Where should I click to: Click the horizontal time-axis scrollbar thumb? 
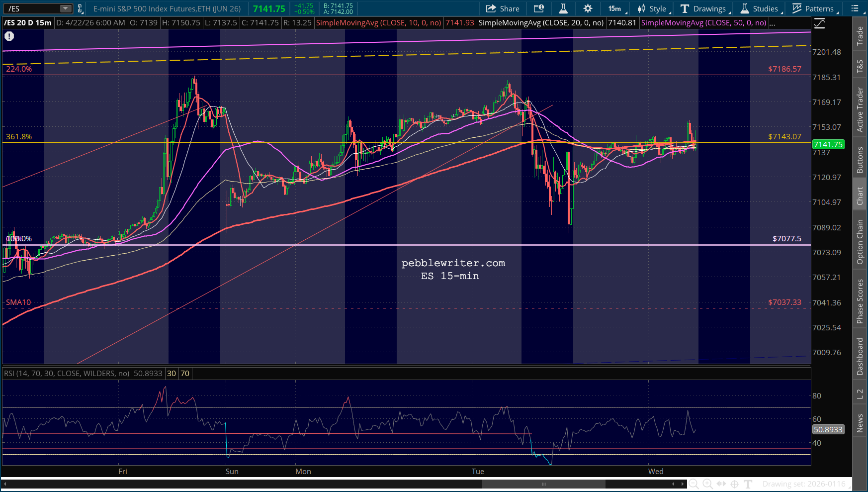point(543,484)
